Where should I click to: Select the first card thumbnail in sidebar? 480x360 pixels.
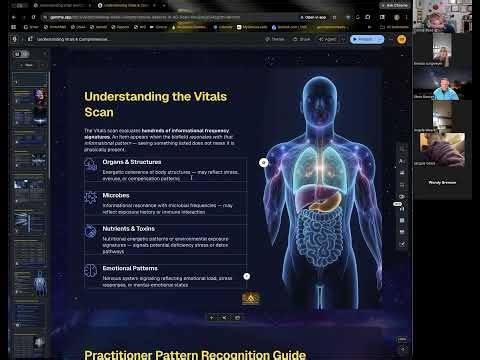tap(30, 79)
